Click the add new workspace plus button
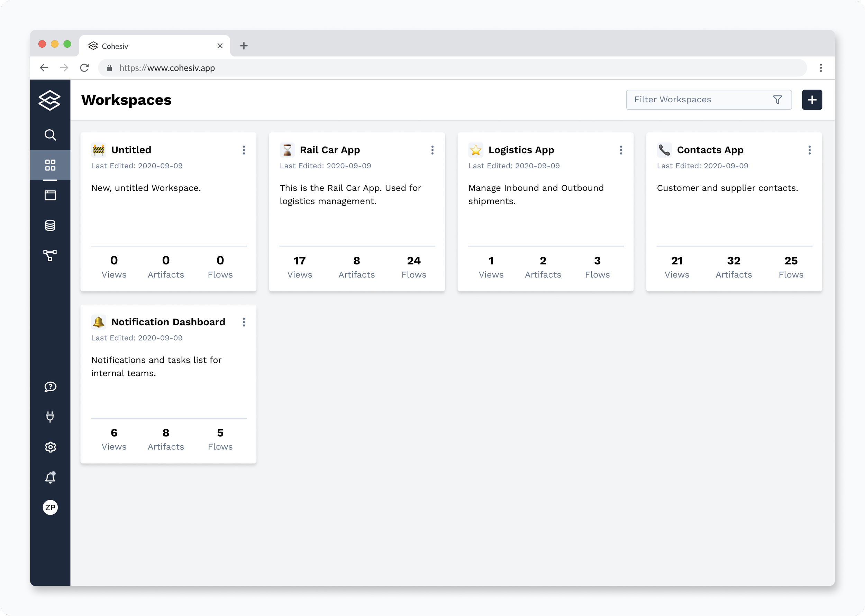Screen dimensions: 865x616 [812, 100]
